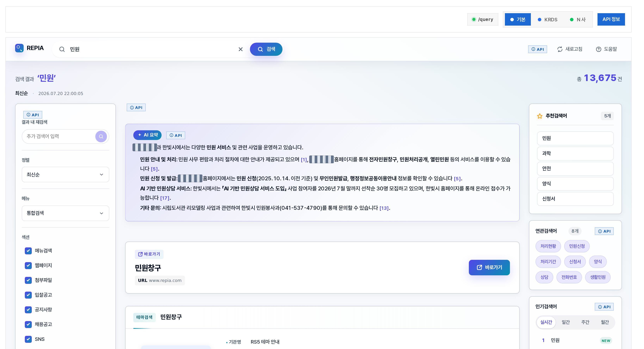Viewport: 644px width, 349px height.
Task: Switch to the 주간 popular search tab
Action: (x=585, y=322)
